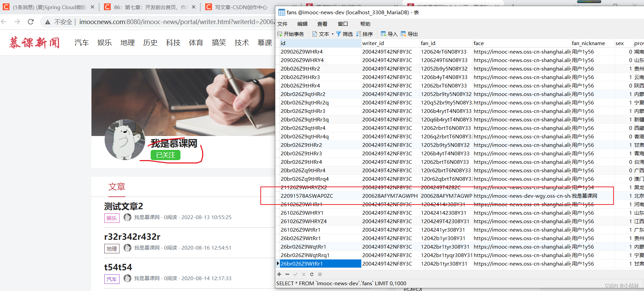Click the fan_id column header
This screenshot has width=644, height=291.
coord(446,43)
